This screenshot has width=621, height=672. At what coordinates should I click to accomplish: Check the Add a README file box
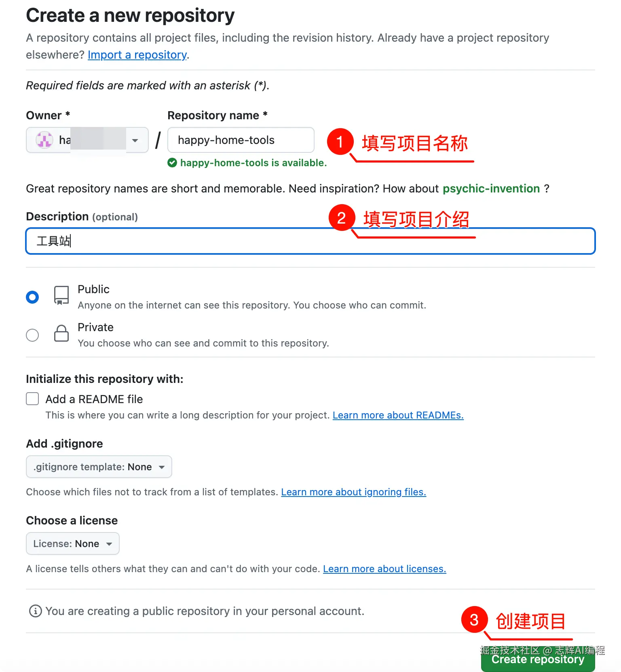tap(32, 399)
